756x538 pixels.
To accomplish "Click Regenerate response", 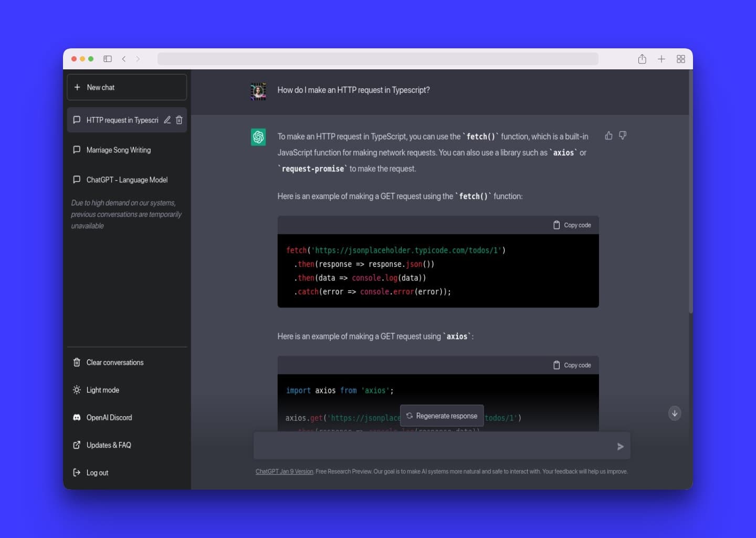I will (442, 416).
